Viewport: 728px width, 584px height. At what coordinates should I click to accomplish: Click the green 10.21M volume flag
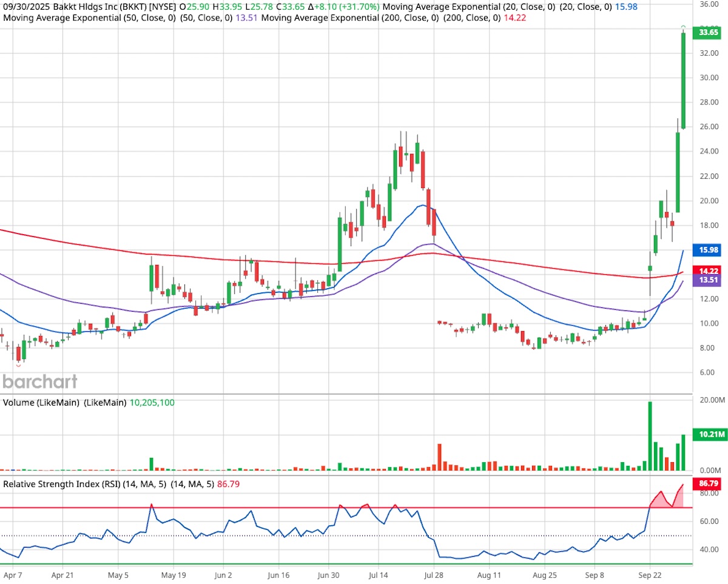[709, 434]
